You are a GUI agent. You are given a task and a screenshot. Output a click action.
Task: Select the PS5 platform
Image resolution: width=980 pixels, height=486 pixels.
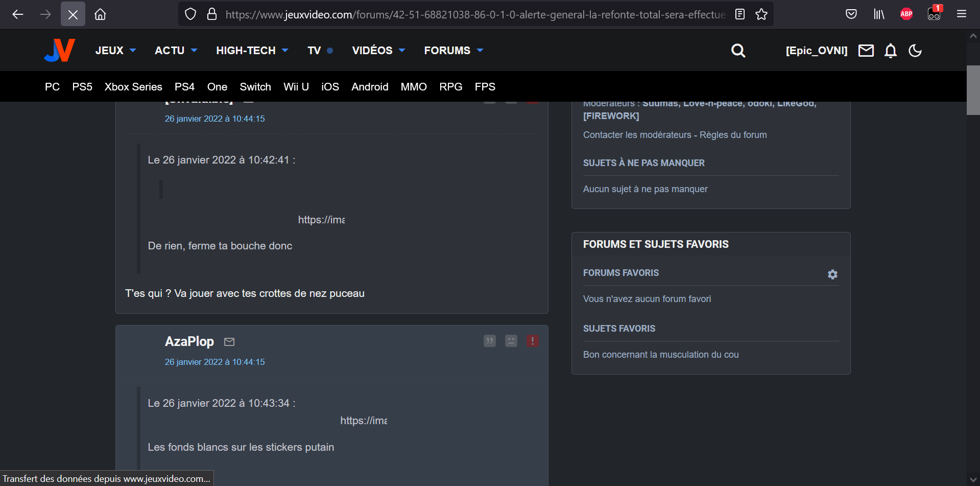point(82,87)
